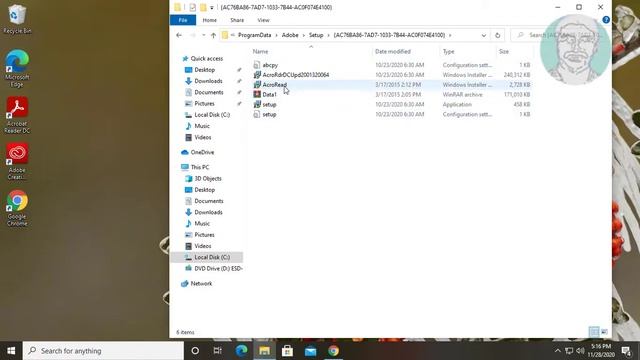Screen dimensions: 640x360
Task: Open the recent locations dropdown arrow
Action: point(204,36)
